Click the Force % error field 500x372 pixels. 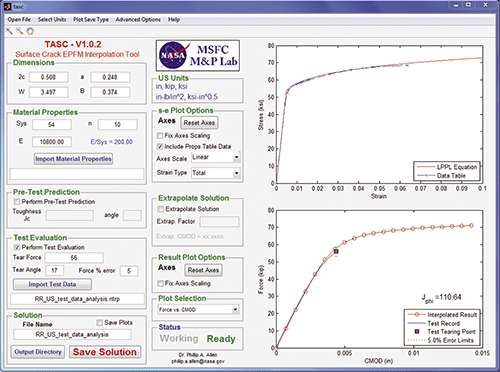(x=129, y=271)
